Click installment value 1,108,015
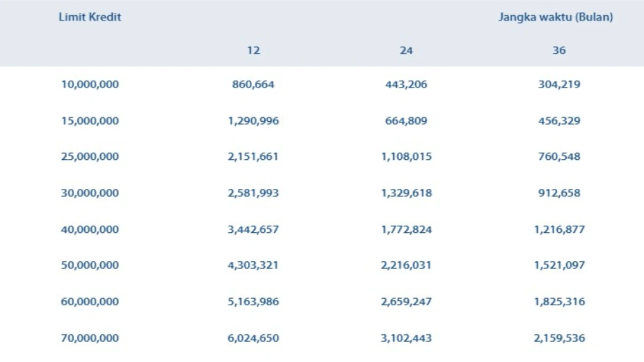644x362 pixels. [406, 157]
